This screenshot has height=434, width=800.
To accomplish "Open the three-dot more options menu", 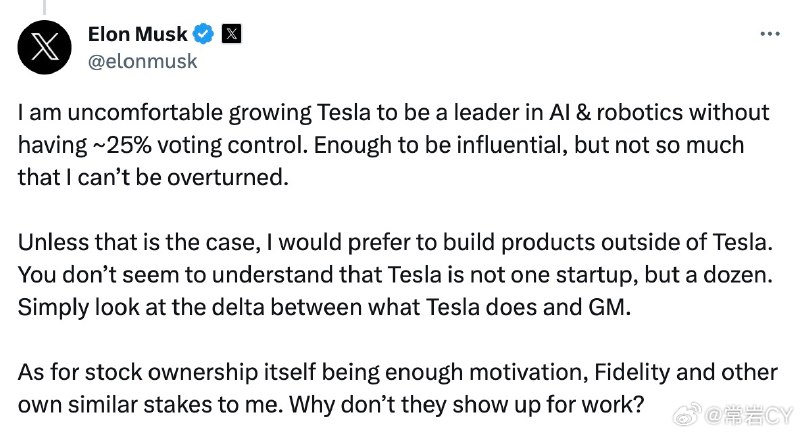I will click(770, 34).
